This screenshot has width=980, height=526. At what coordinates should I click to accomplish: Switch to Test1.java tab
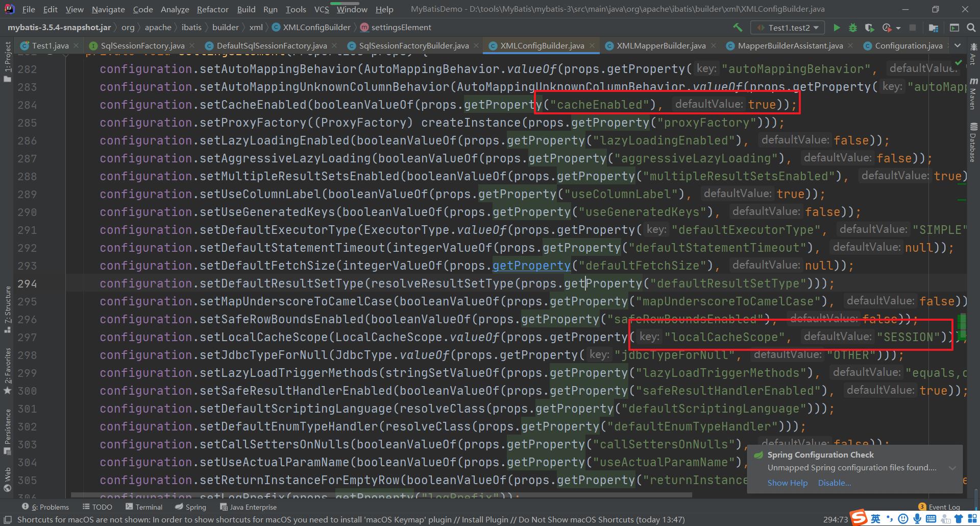coord(50,45)
